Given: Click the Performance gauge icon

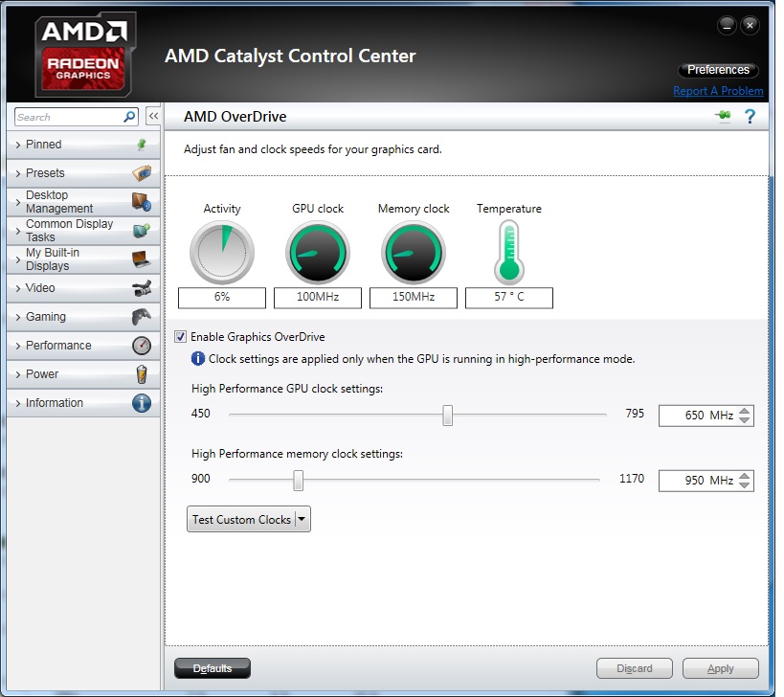Looking at the screenshot, I should pyautogui.click(x=142, y=346).
